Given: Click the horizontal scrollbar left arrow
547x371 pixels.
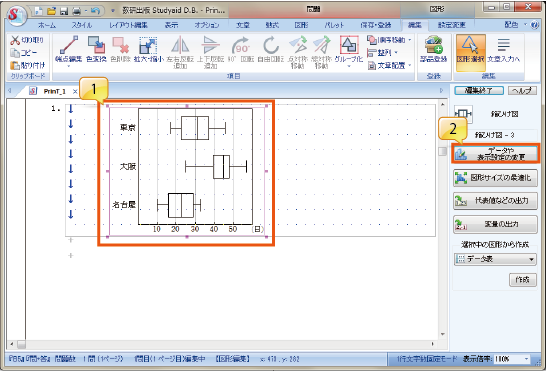Looking at the screenshot, I should pyautogui.click(x=12, y=344).
